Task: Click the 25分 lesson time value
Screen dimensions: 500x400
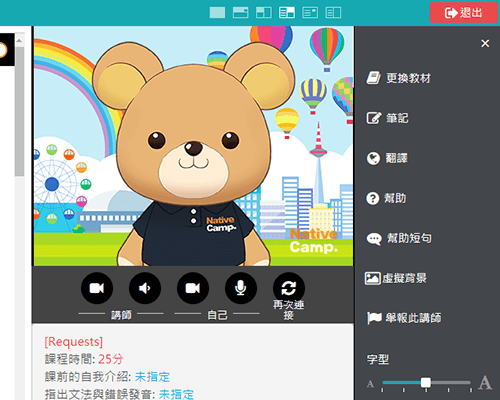Action: tap(111, 359)
